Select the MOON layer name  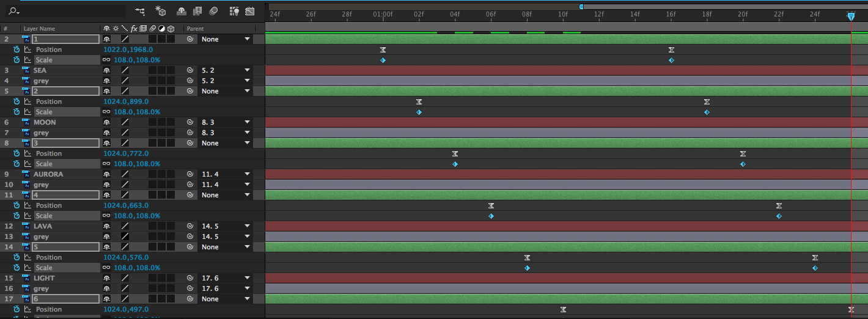(45, 122)
